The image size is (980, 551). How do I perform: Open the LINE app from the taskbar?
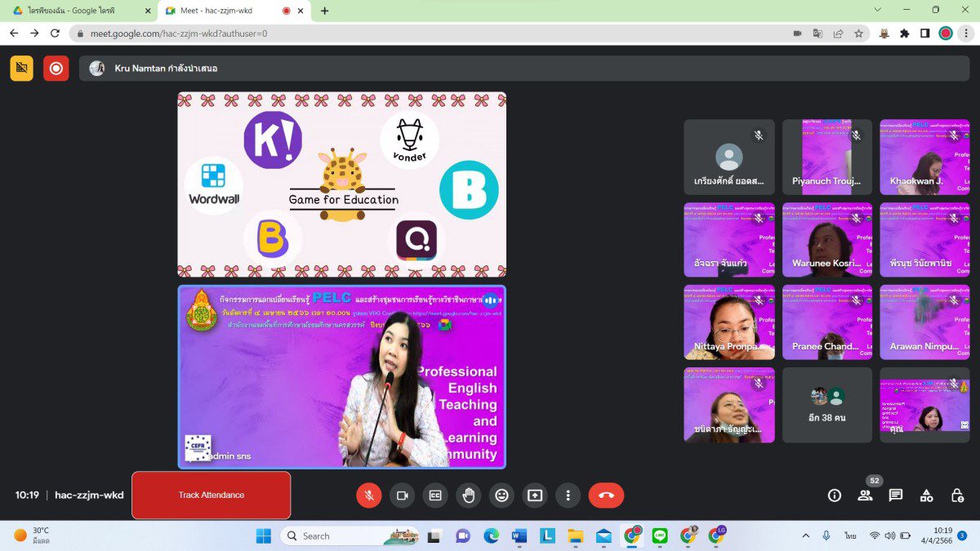point(660,535)
